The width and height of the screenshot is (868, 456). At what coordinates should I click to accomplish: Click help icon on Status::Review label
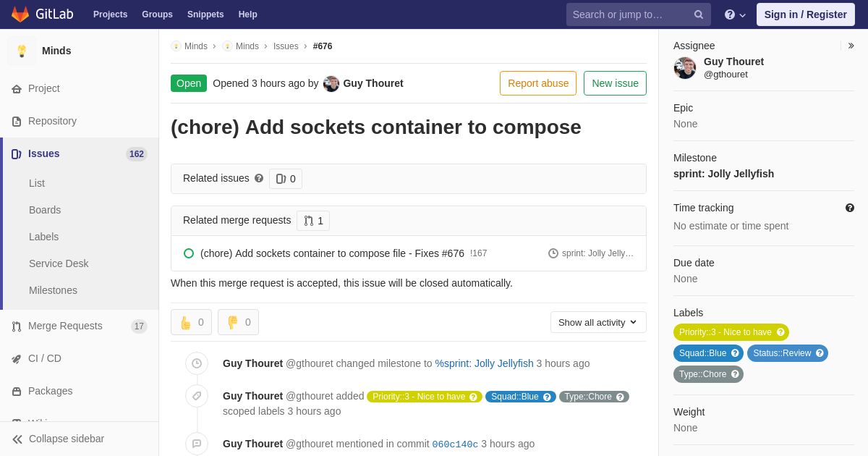tap(820, 353)
